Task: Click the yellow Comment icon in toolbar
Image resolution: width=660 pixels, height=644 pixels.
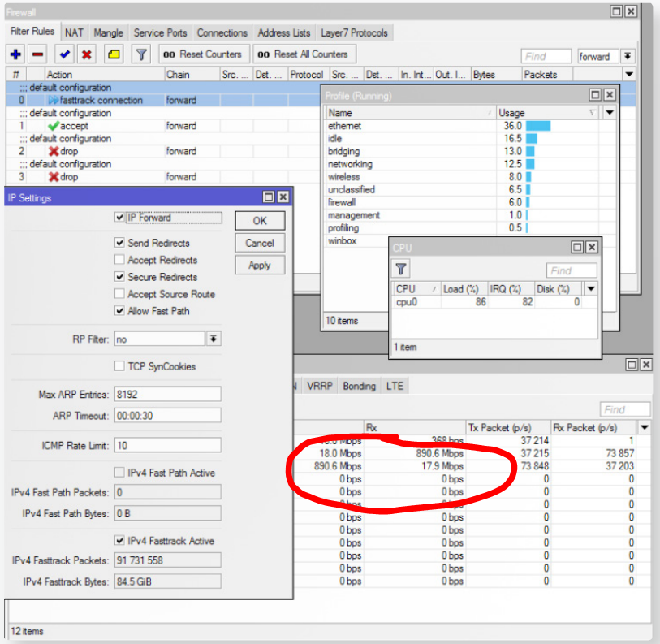Action: (x=114, y=54)
